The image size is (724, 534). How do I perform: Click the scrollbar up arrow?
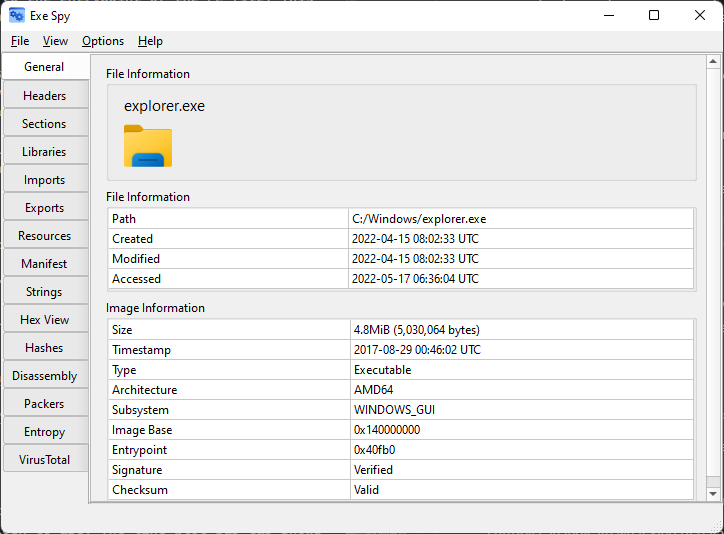(713, 62)
